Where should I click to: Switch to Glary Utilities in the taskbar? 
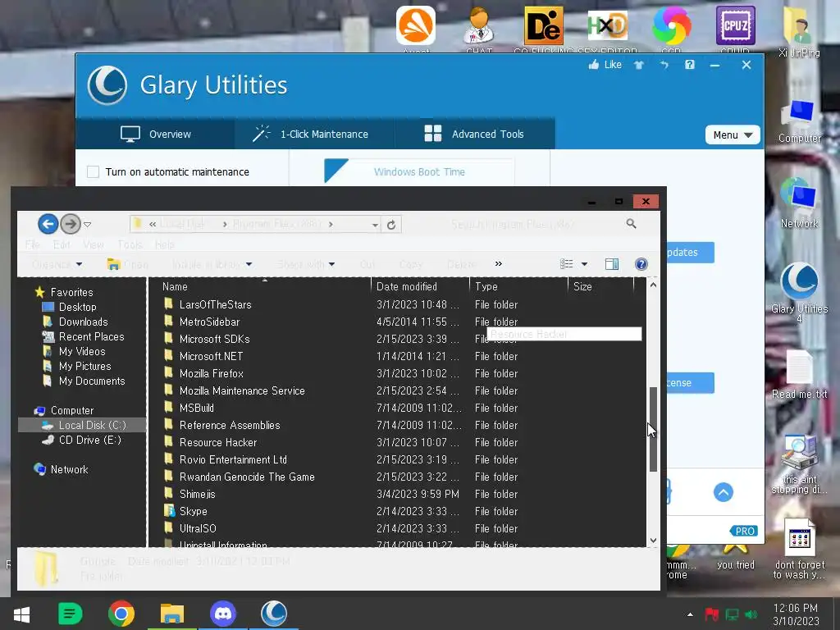pyautogui.click(x=274, y=614)
